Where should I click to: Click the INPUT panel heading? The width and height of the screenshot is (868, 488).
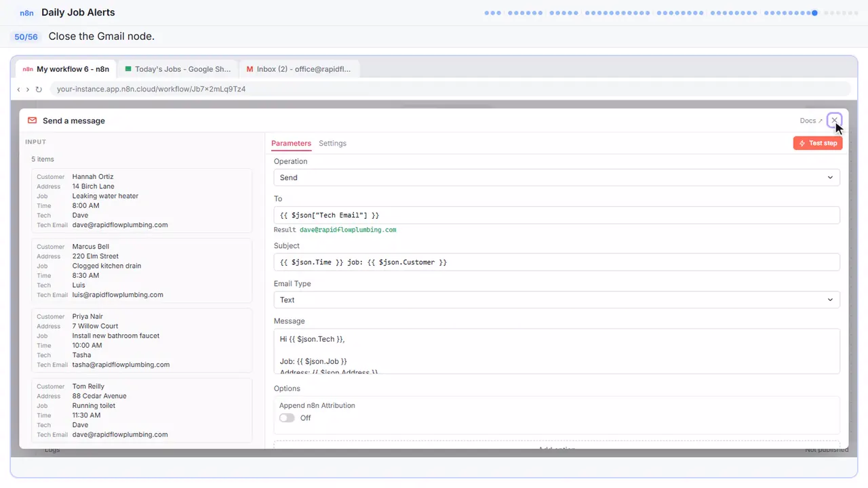click(36, 142)
